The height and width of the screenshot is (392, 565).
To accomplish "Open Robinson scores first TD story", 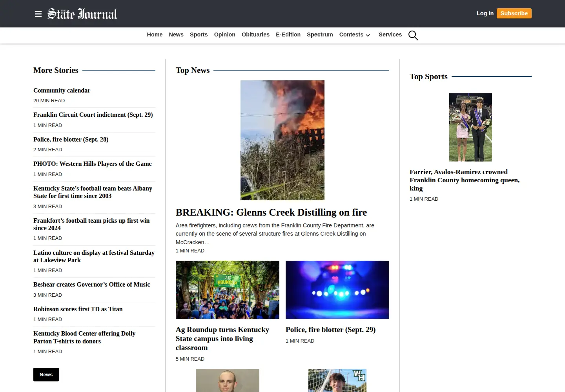I will coord(78,309).
